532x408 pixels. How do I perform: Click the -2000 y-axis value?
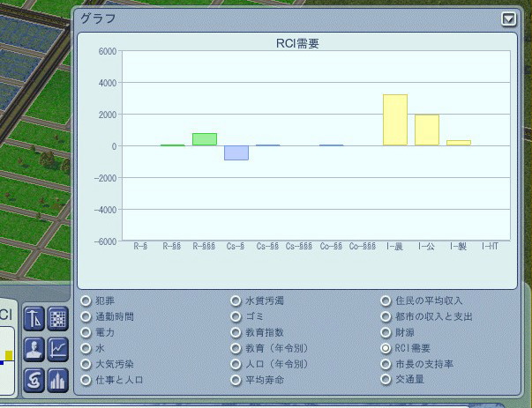pyautogui.click(x=106, y=178)
